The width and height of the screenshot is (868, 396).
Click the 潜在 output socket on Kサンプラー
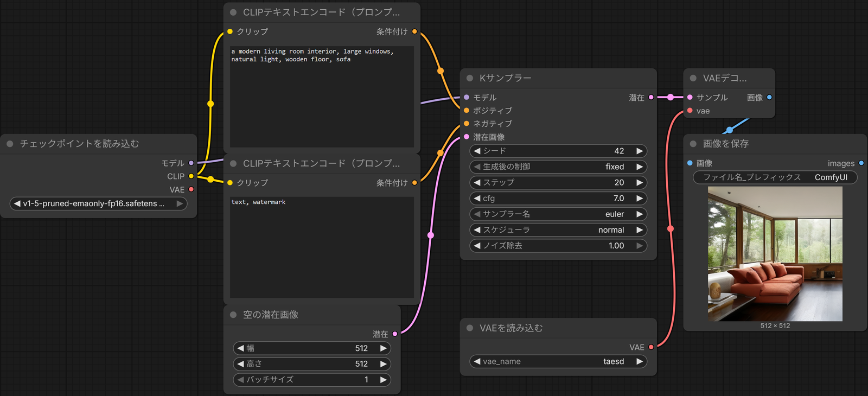point(651,97)
